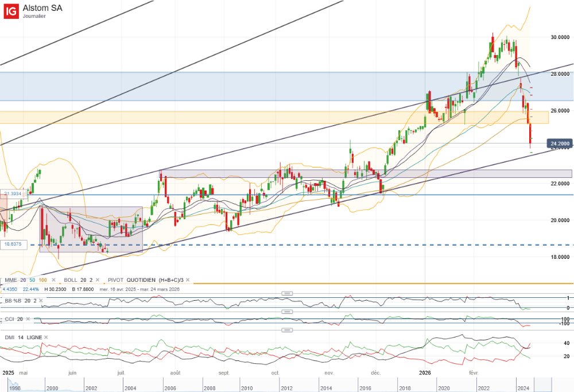Click the 30.0000 price axis label
The width and height of the screenshot is (574, 392).
[x=560, y=37]
